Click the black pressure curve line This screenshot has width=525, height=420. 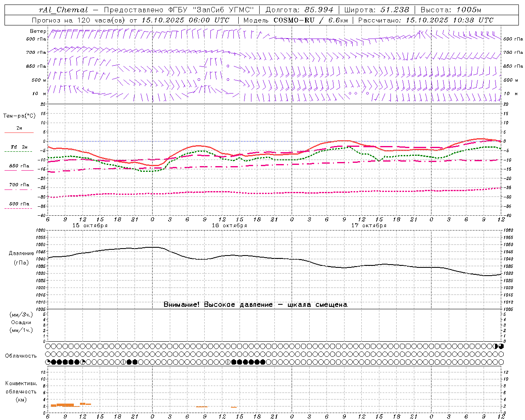275,258
